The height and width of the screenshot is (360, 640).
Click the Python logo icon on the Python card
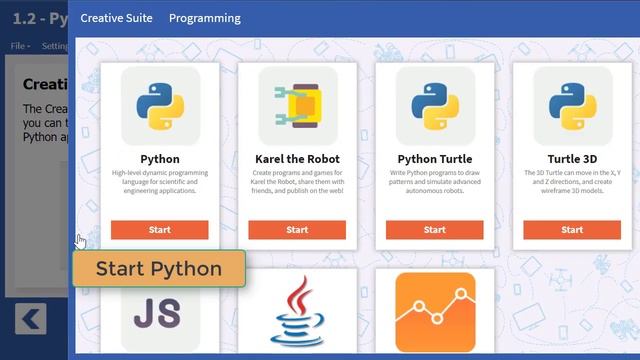(x=160, y=106)
